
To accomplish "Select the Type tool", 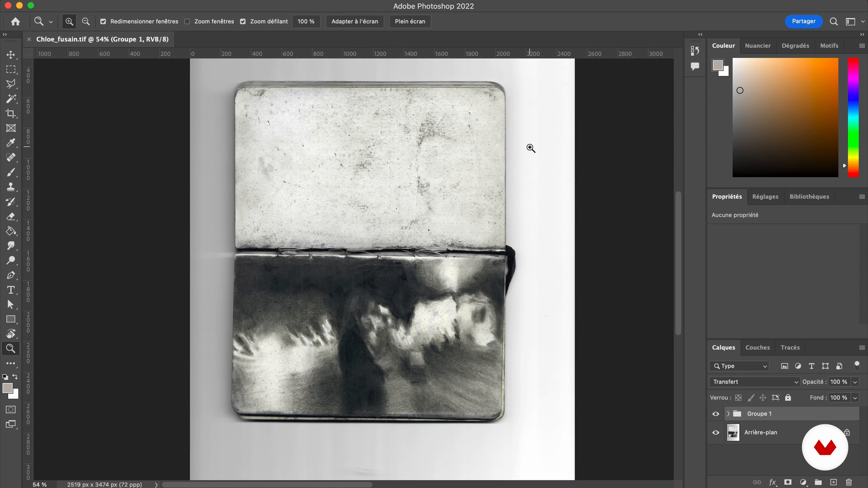I will click(11, 290).
